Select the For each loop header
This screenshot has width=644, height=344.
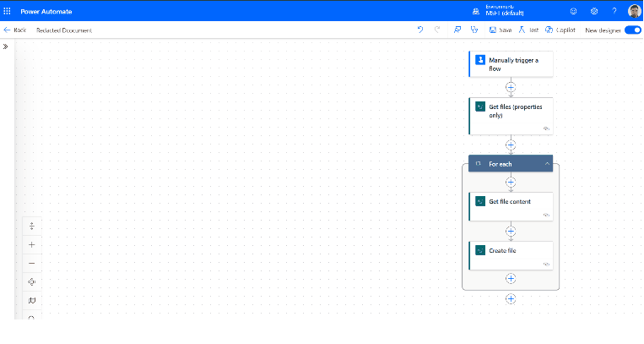pyautogui.click(x=511, y=164)
